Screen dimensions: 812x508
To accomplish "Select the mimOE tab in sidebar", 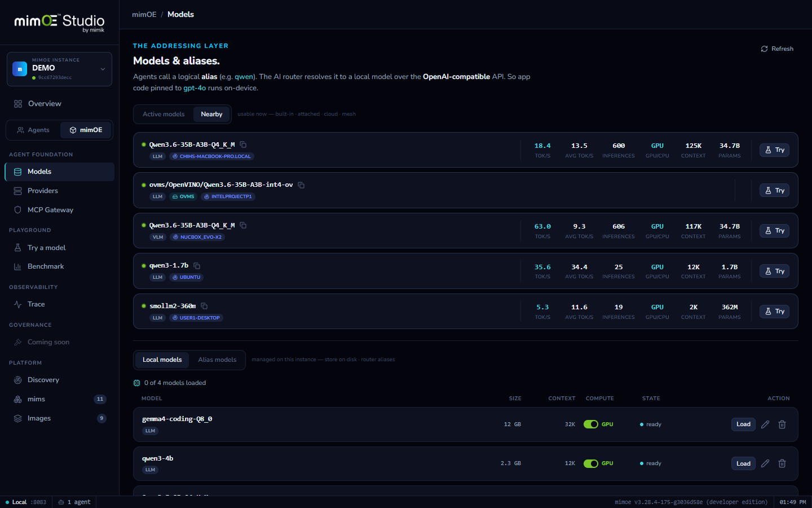I will [x=86, y=130].
